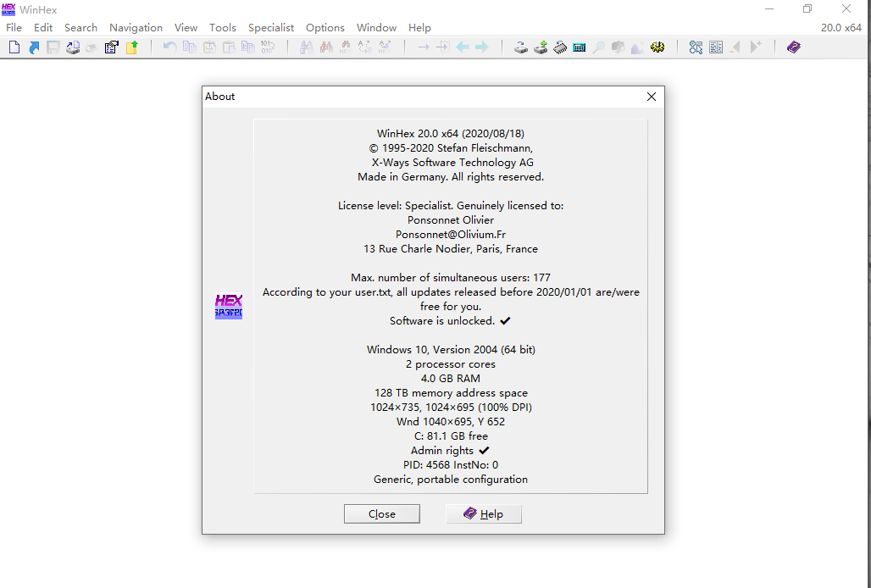Click the grayed camera snapshot icon
The image size is (871, 588).
(618, 47)
